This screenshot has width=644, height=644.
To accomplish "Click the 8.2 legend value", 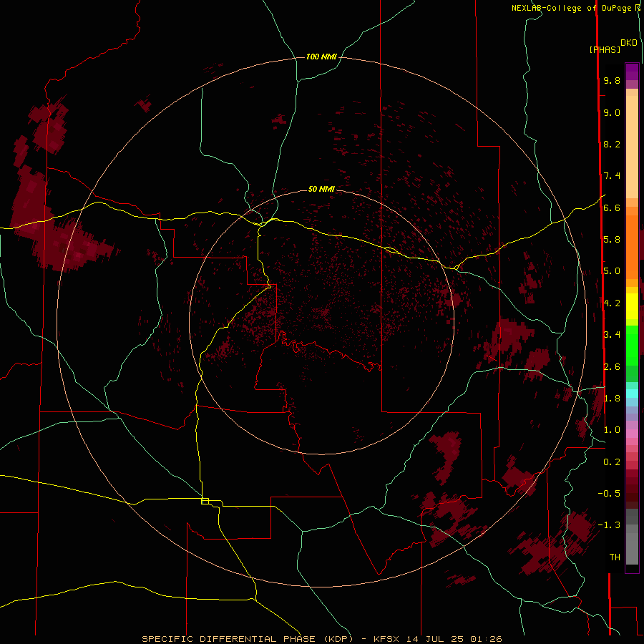I will click(x=612, y=144).
